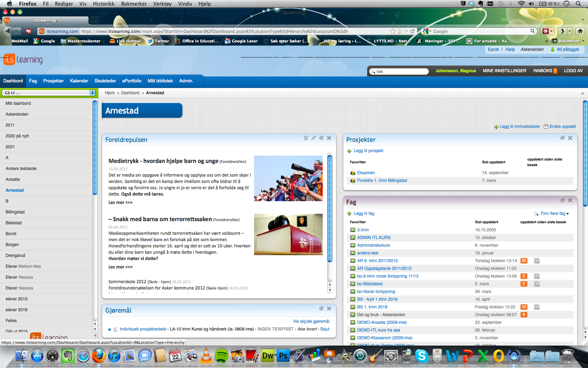Viewport: 588px width, 368px height.
Task: Click the Firefox home button in the toolbar
Action: click(x=580, y=31)
